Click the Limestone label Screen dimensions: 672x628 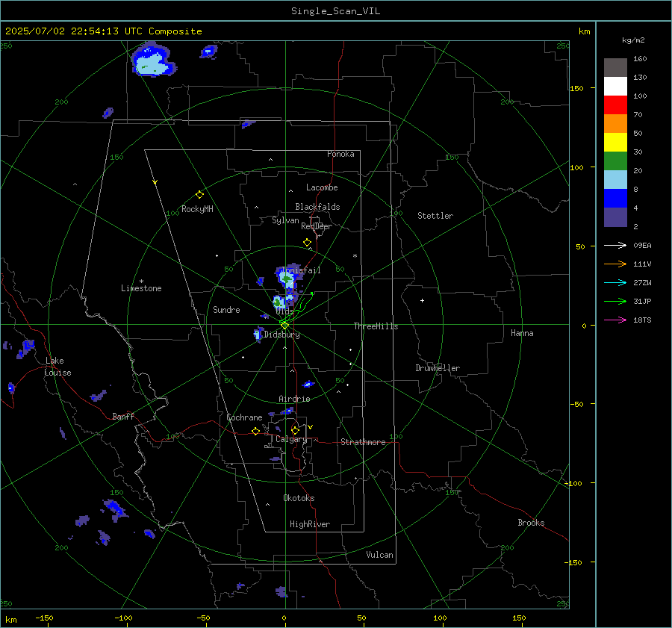tap(141, 288)
